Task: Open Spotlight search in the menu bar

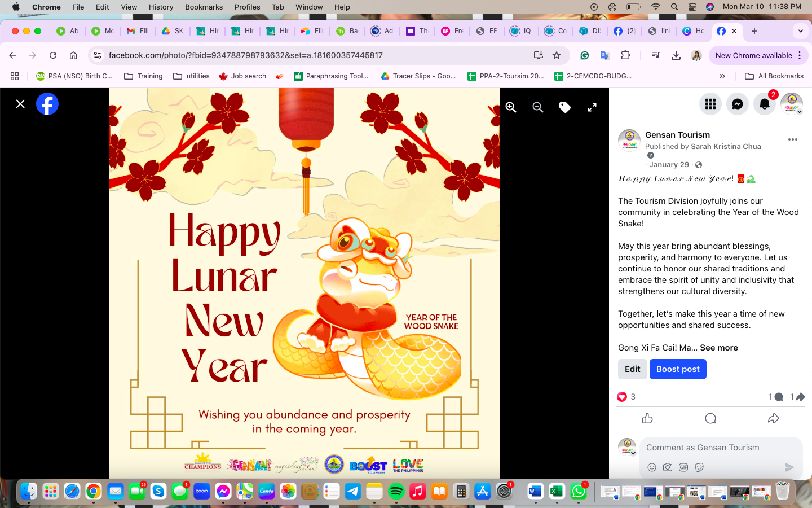Action: pyautogui.click(x=674, y=7)
